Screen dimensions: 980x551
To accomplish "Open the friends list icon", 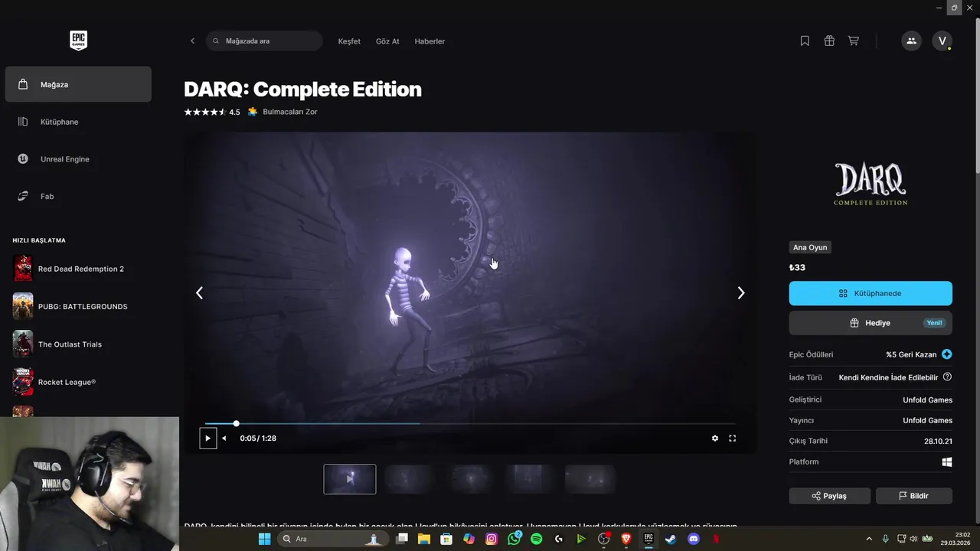I will 911,41.
